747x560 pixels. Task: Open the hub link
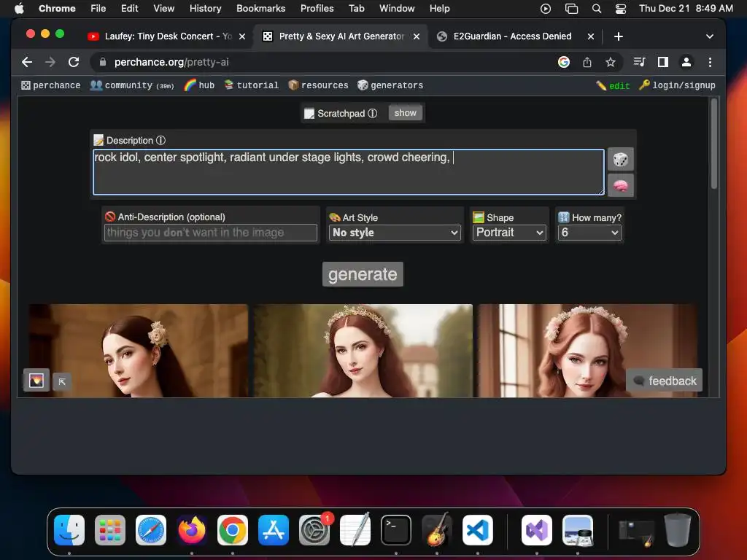tap(200, 85)
